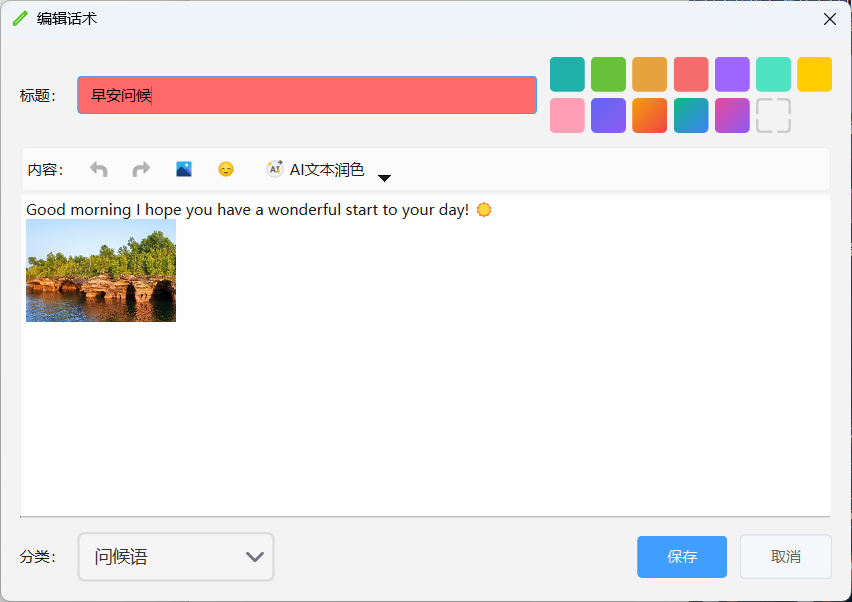The height and width of the screenshot is (602, 852).
Task: Close the 编辑话术 dialog window
Action: [x=829, y=19]
